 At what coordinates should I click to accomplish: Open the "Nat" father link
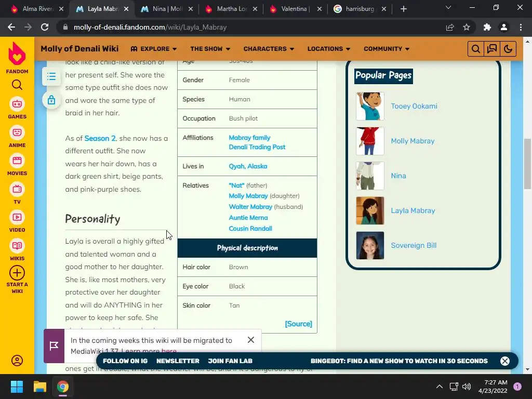[236, 185]
